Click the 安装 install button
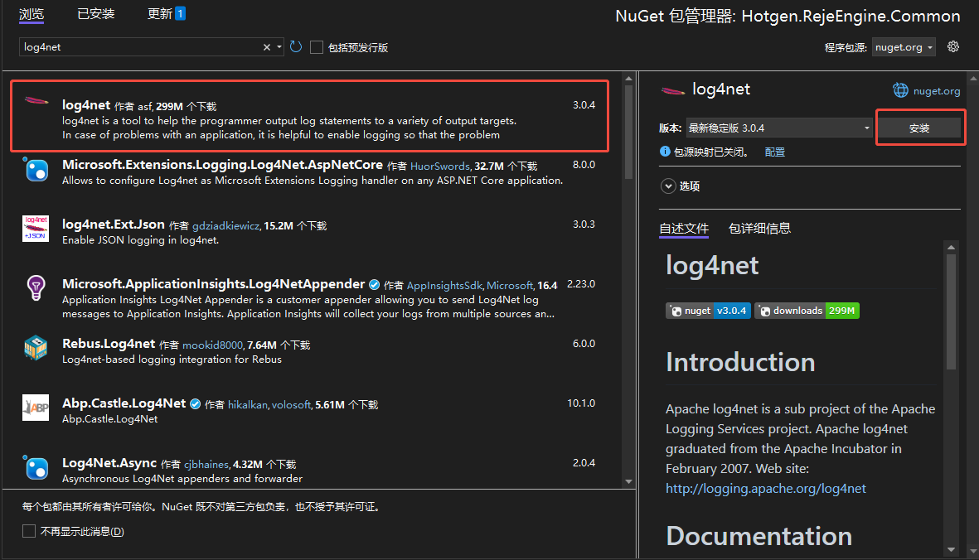This screenshot has height=560, width=979. coord(919,128)
